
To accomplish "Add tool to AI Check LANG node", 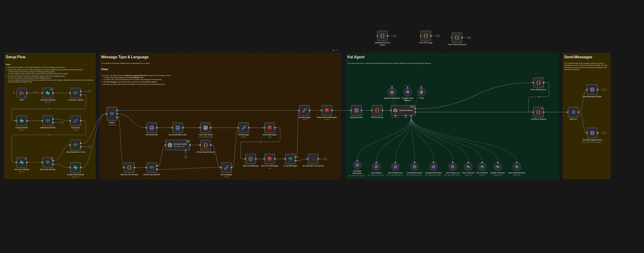I will point(185,157).
